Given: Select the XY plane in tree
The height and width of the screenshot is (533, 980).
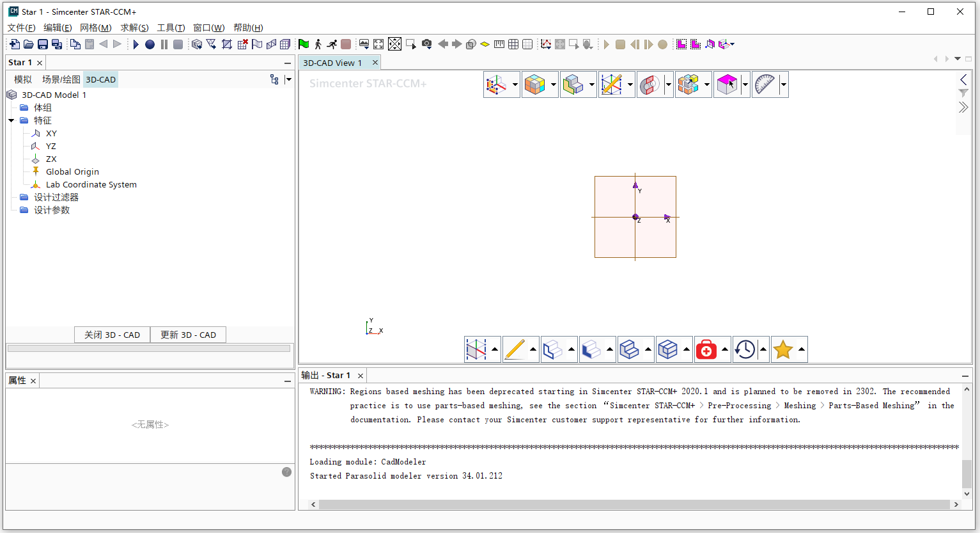Looking at the screenshot, I should point(51,133).
